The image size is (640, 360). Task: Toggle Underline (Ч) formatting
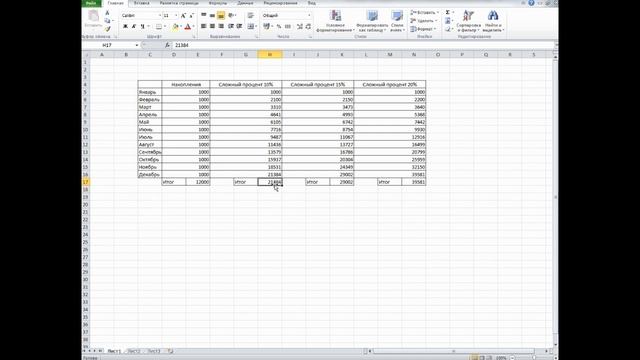(x=142, y=27)
